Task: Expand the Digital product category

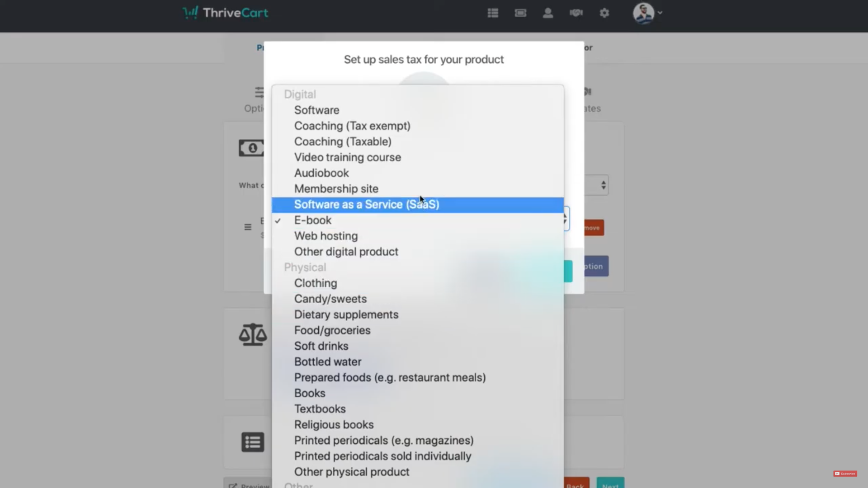Action: pos(300,94)
